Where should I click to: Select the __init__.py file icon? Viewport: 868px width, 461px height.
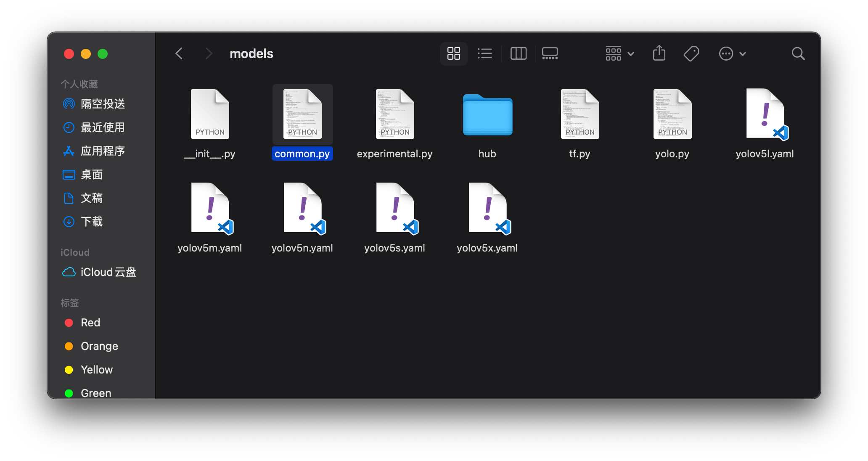click(x=210, y=114)
